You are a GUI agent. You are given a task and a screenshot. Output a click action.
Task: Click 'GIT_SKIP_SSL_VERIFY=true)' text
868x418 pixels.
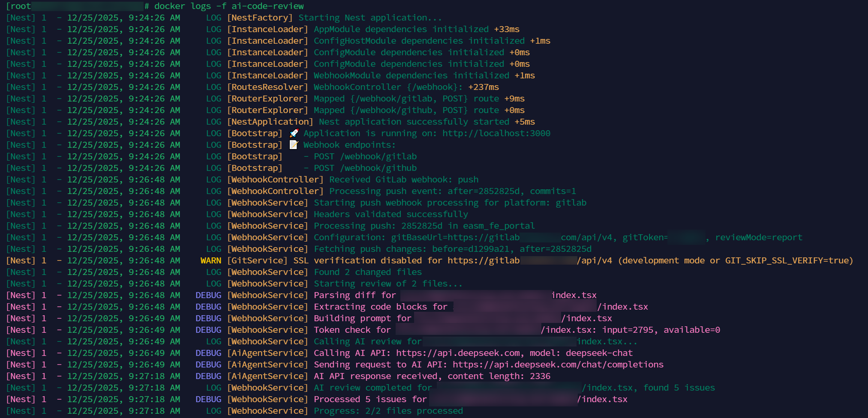coord(789,260)
